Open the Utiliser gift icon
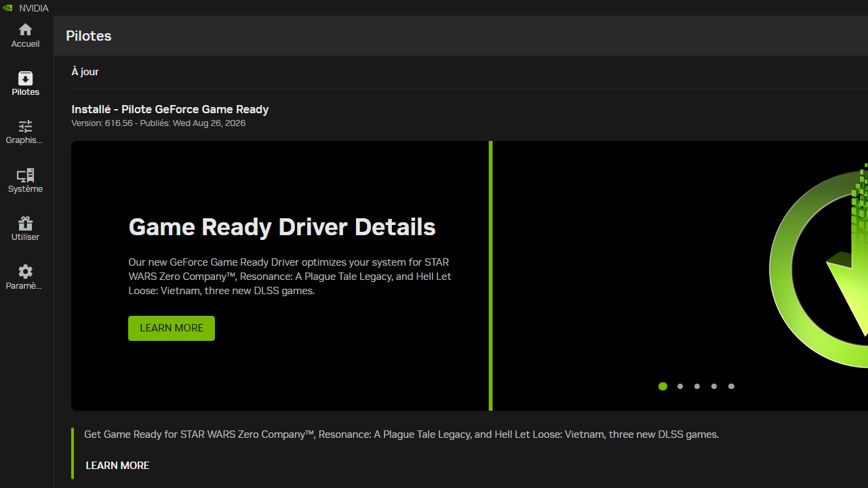The image size is (868, 488). tap(26, 223)
